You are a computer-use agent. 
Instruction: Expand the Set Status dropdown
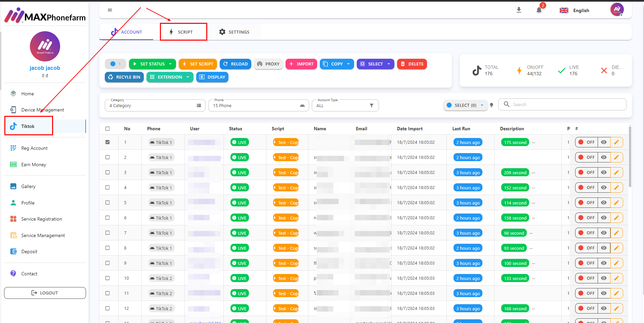coord(153,64)
